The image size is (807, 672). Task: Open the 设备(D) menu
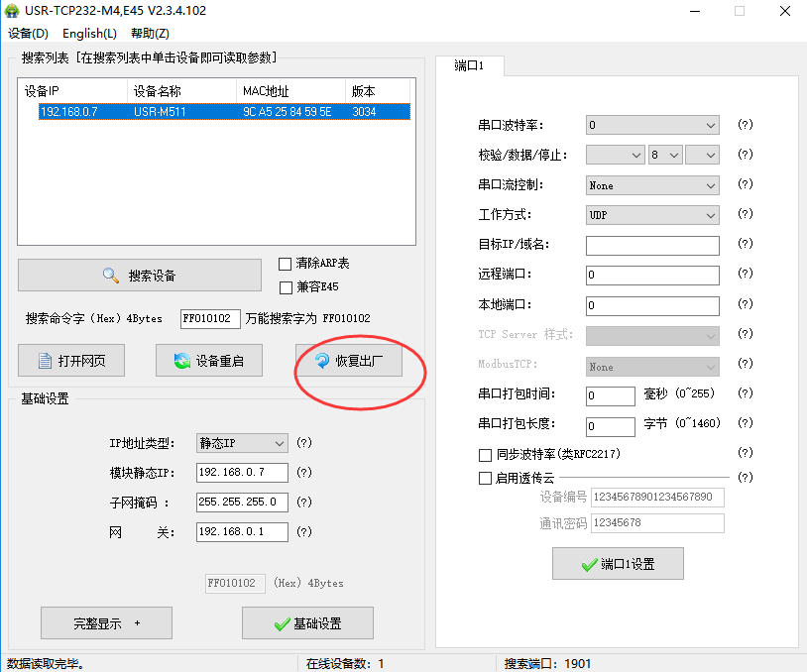(28, 34)
